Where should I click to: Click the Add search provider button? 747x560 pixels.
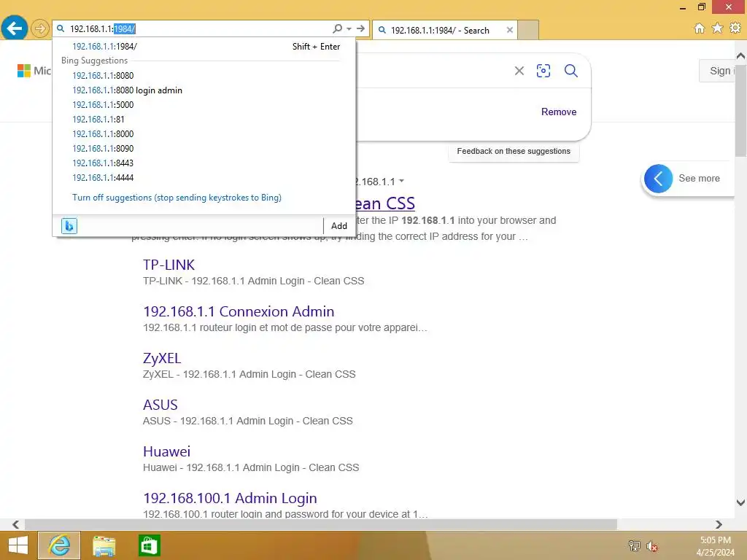(x=339, y=226)
